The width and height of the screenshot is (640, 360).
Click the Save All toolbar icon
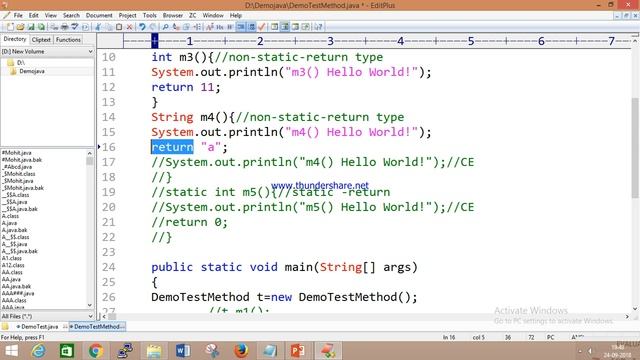click(41, 27)
